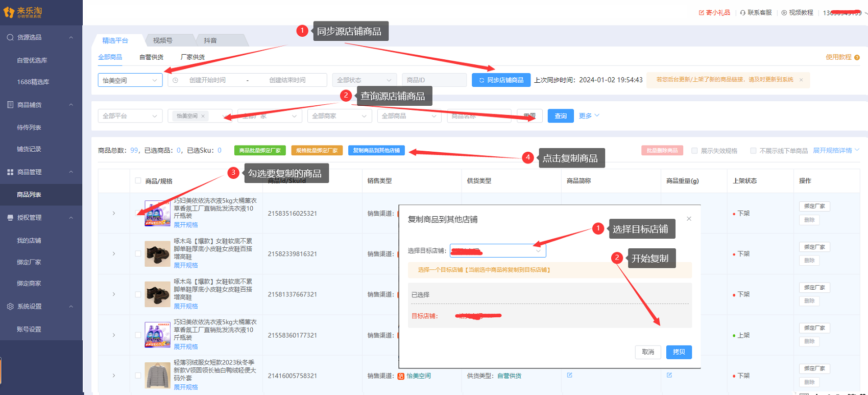Screen dimensions: 868x395
Task: Click the 联系客服 headset icon
Action: (x=743, y=13)
